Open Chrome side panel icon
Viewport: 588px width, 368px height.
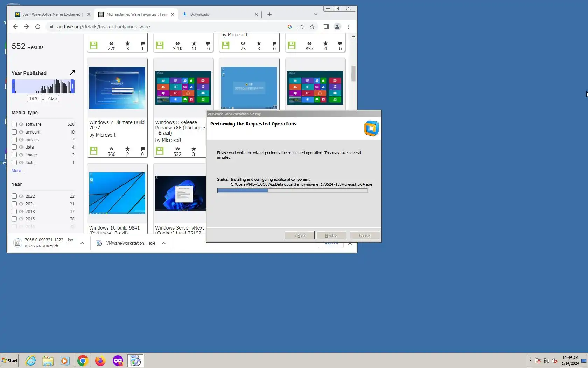326,27
